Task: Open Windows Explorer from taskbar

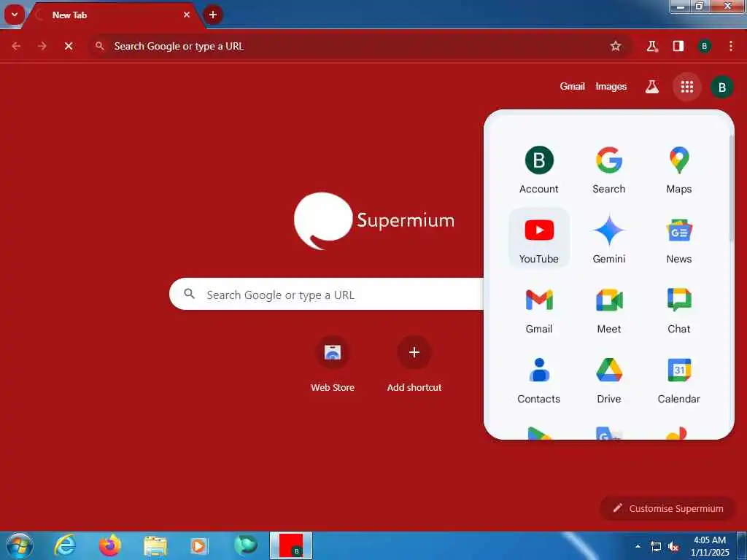Action: point(155,546)
